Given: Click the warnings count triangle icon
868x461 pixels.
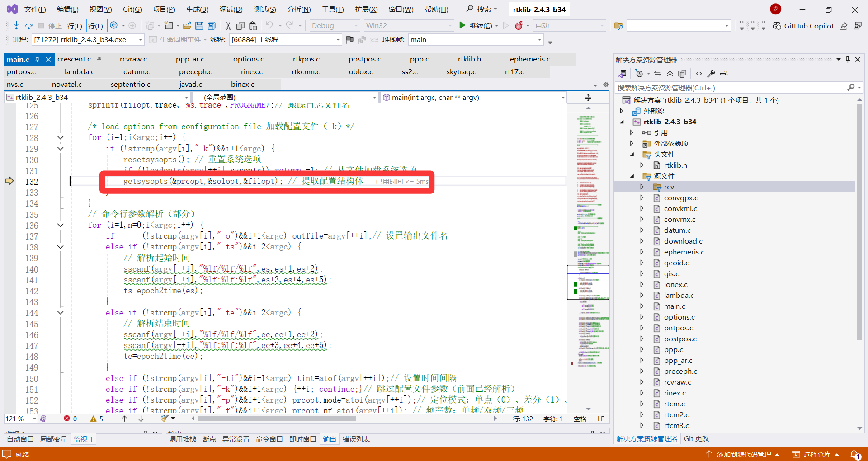Looking at the screenshot, I should coord(94,419).
